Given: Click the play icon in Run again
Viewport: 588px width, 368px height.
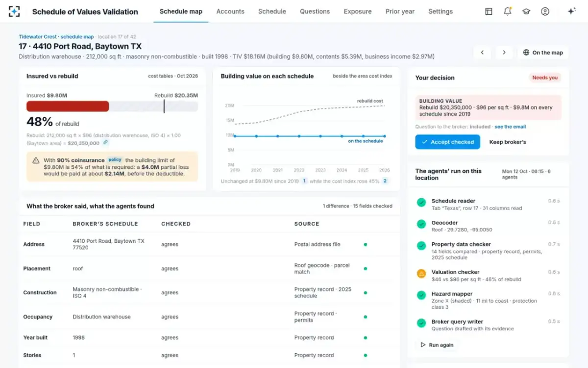Looking at the screenshot, I should pos(423,345).
